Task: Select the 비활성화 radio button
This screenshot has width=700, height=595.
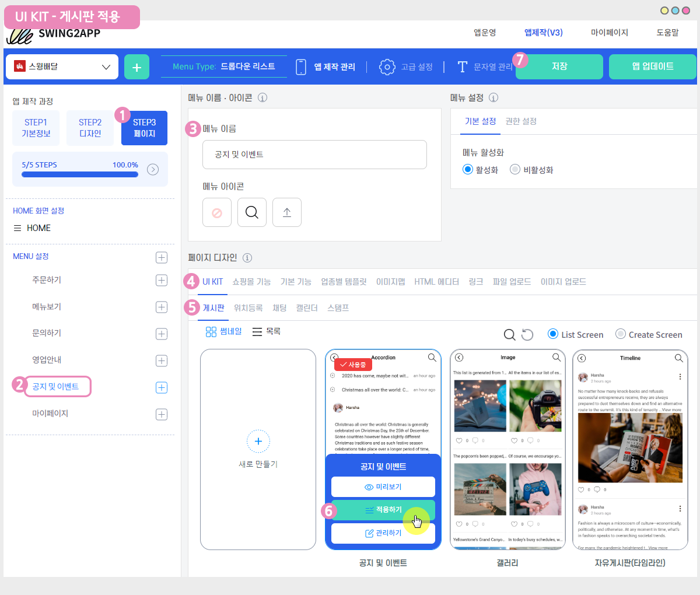Action: (x=515, y=170)
